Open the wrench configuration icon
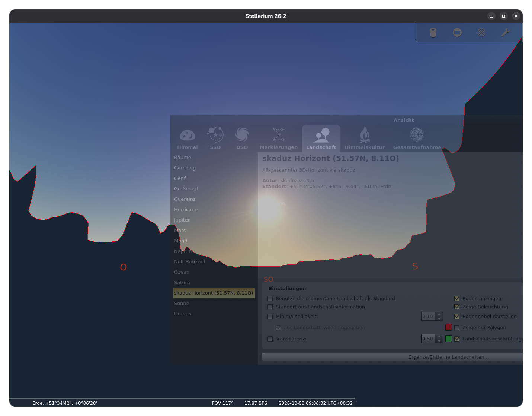Viewport: 532px width, 416px height. coord(505,33)
